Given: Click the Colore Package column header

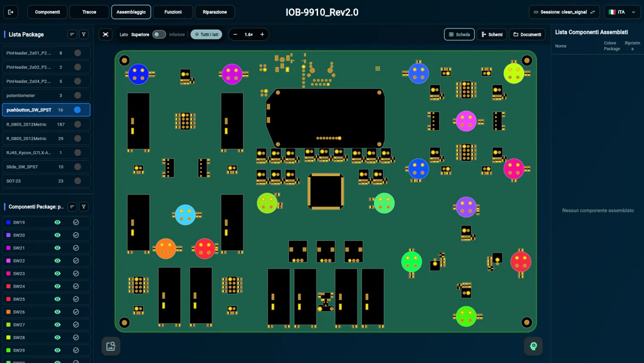Looking at the screenshot, I should pos(612,46).
